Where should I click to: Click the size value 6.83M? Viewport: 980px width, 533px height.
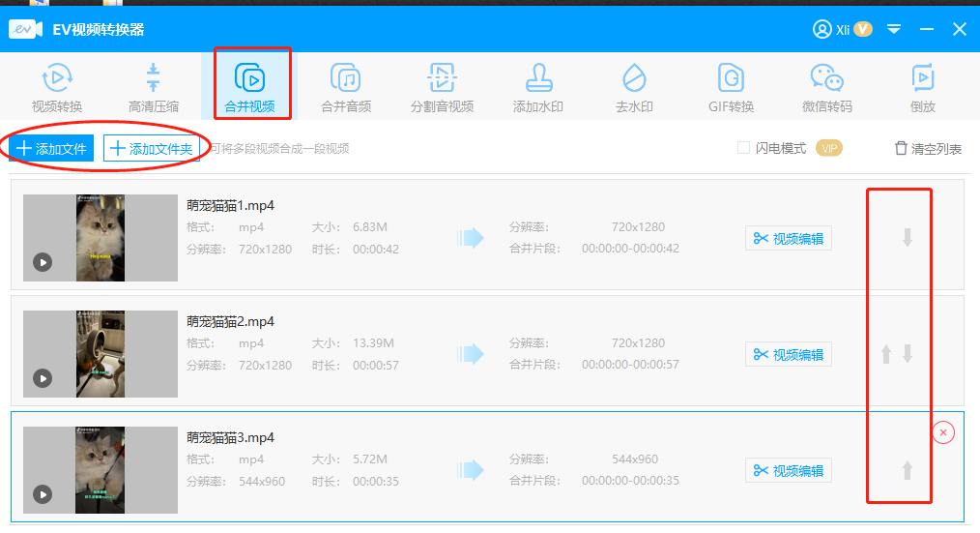pos(370,227)
